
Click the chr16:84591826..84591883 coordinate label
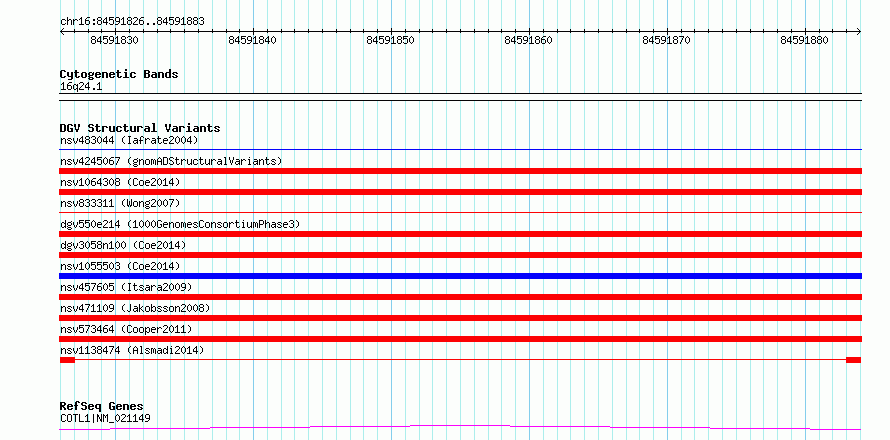tap(132, 22)
